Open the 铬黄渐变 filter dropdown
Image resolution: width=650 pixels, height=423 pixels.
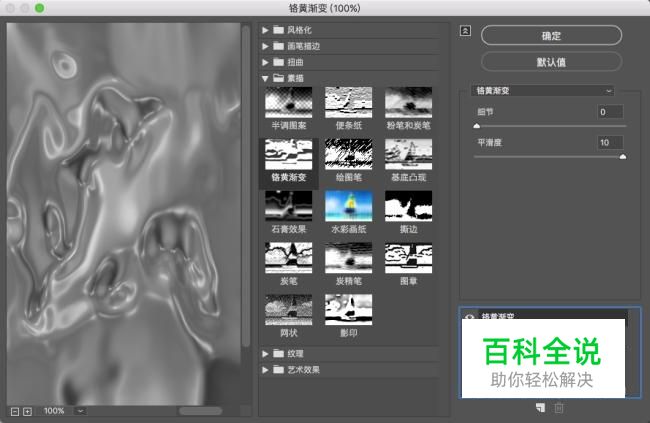pyautogui.click(x=543, y=90)
